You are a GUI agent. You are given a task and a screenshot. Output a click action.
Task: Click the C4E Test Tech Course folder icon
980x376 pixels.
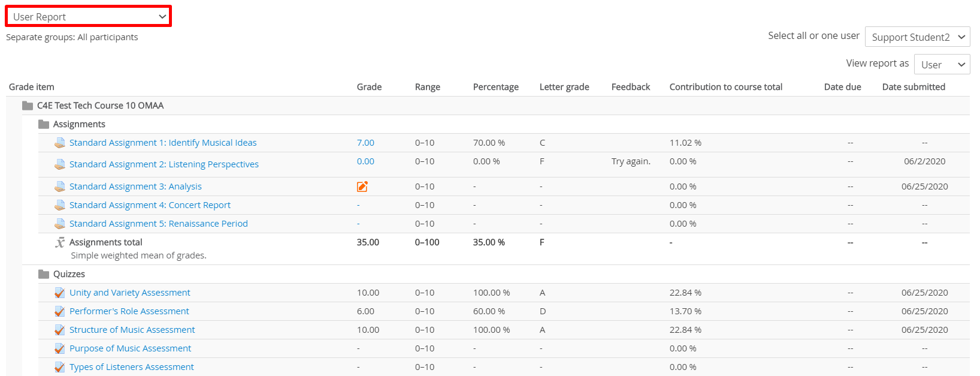[28, 106]
